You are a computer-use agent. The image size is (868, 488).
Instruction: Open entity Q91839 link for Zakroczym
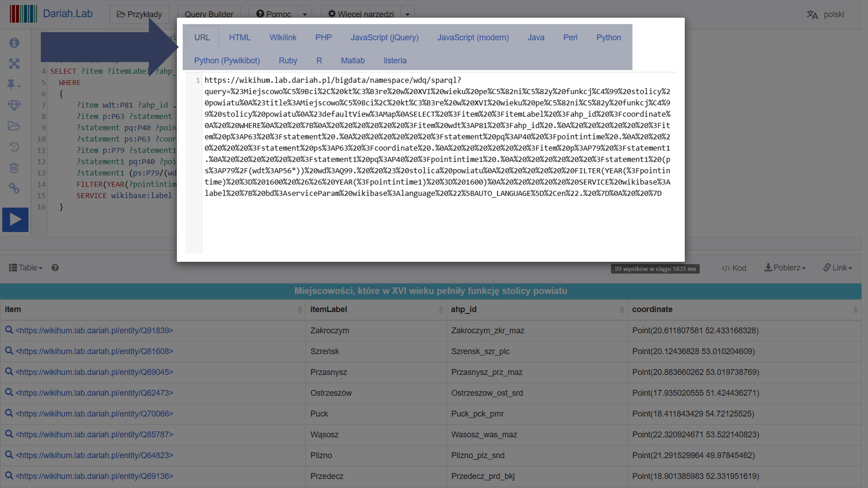tap(94, 331)
